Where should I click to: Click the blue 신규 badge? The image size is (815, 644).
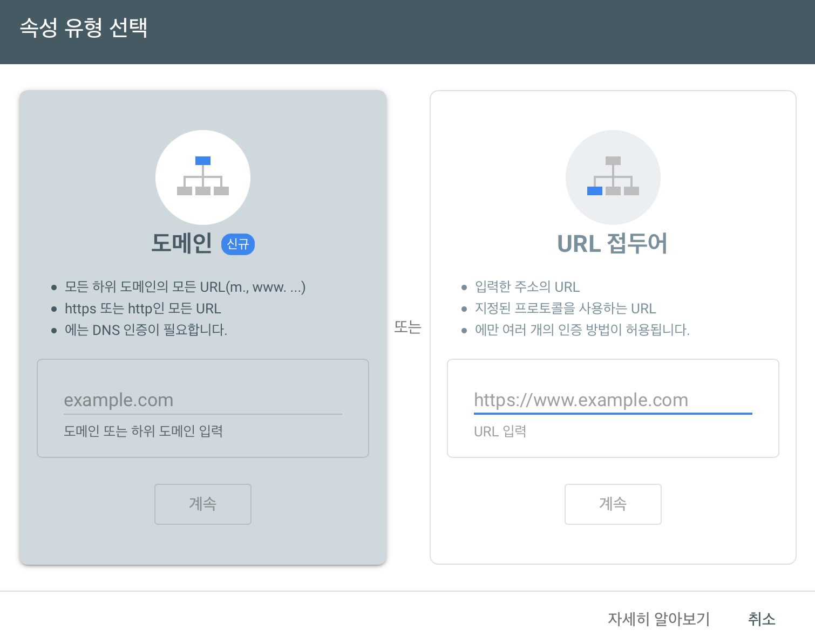[238, 244]
